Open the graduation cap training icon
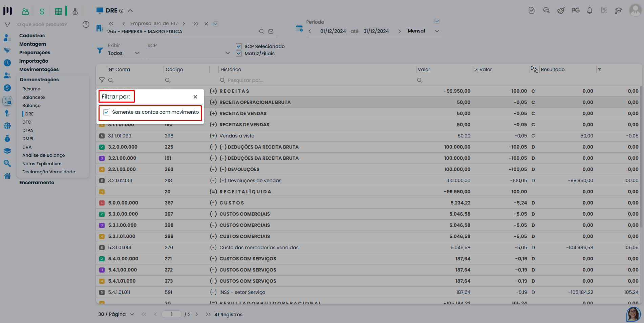The width and height of the screenshot is (644, 323). click(619, 10)
